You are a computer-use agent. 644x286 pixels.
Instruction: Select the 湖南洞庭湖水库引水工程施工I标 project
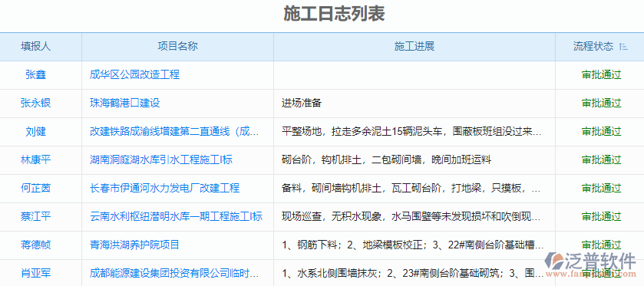pyautogui.click(x=161, y=159)
